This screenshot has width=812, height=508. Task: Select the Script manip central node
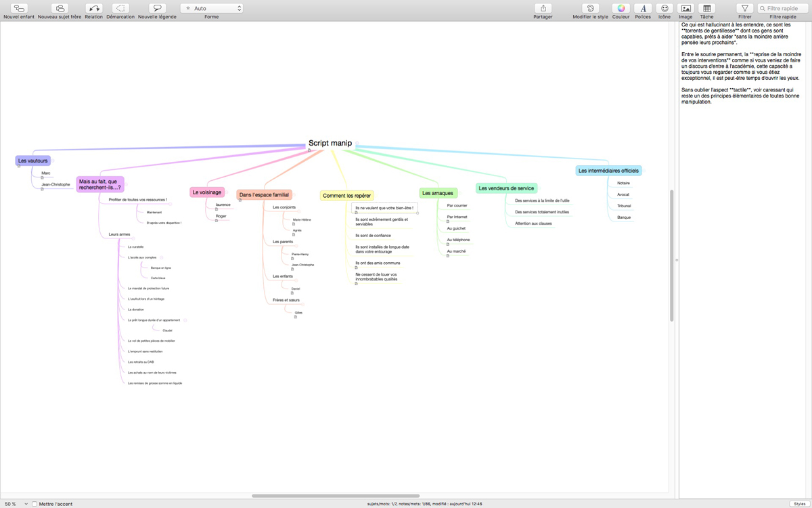[330, 143]
